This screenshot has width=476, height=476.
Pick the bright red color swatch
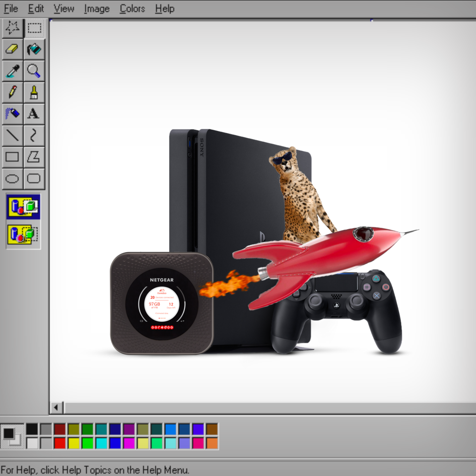60,443
